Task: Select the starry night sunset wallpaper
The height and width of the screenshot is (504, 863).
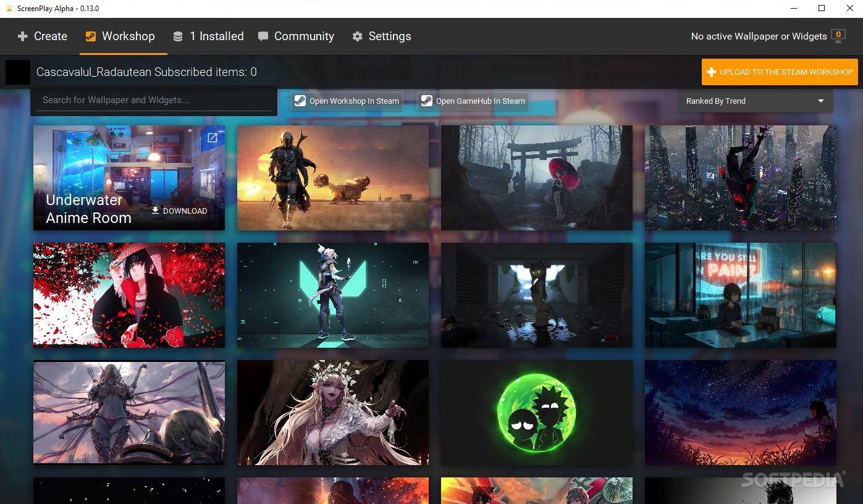Action: click(741, 413)
